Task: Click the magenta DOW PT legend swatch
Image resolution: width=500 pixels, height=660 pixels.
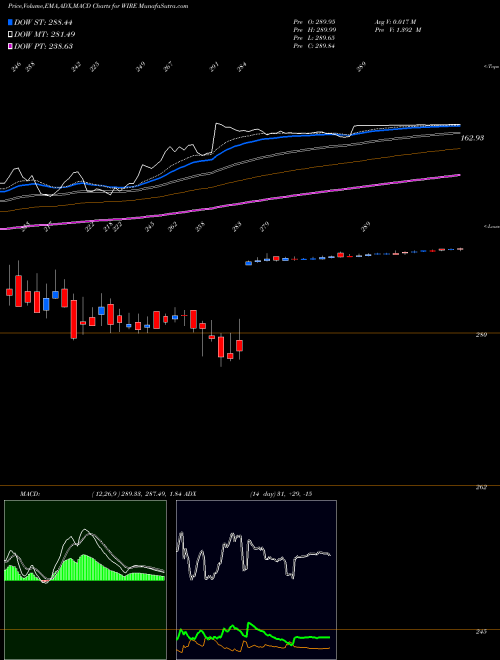Action: click(11, 46)
